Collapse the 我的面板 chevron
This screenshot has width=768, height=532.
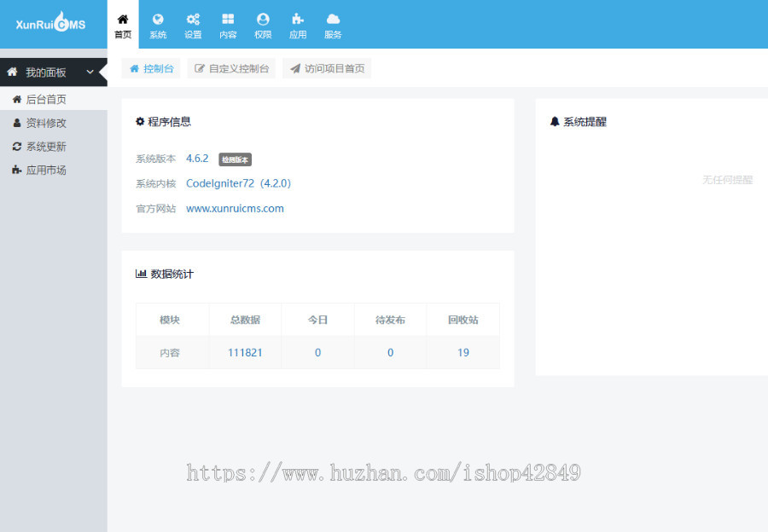90,72
